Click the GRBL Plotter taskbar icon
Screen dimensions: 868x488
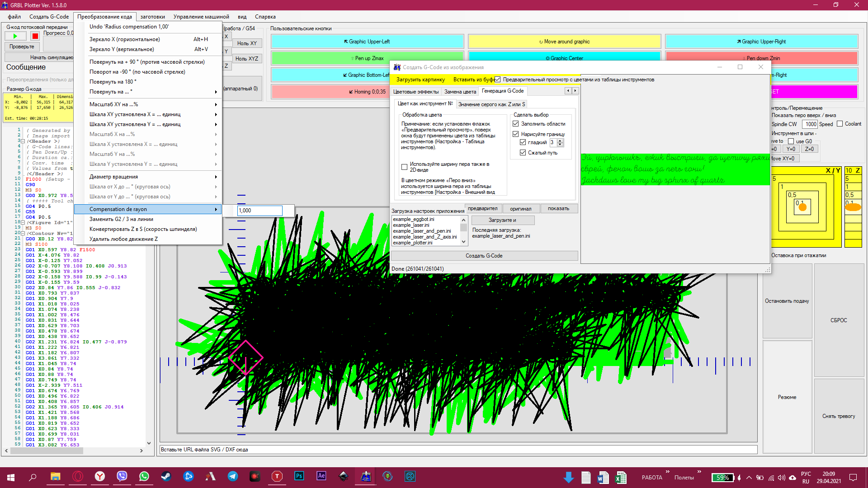coord(366,476)
